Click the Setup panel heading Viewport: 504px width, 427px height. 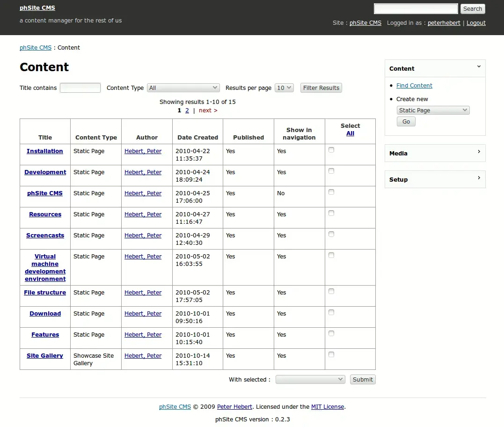click(x=398, y=179)
